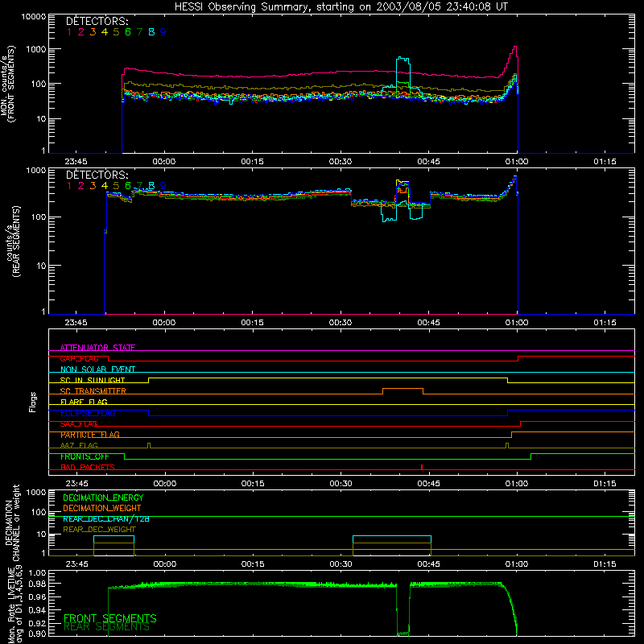Click the 00:45 tick under the rear segments panel
The height and width of the screenshot is (644, 644).
click(428, 323)
